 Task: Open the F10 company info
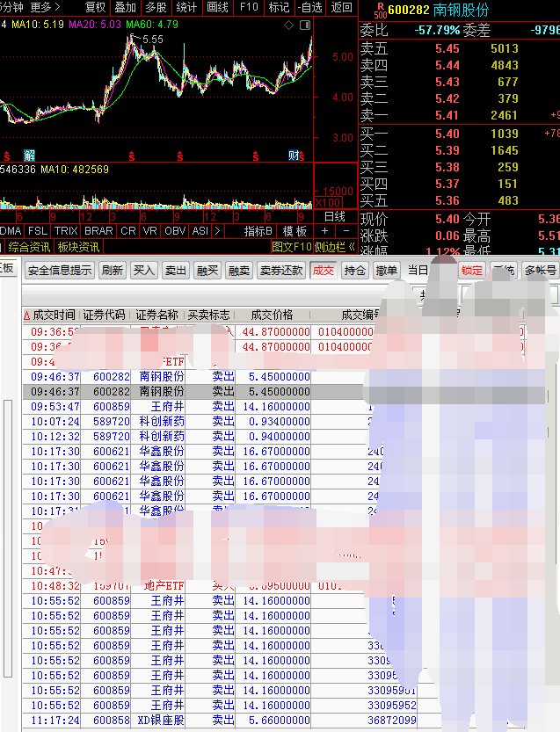[x=249, y=7]
